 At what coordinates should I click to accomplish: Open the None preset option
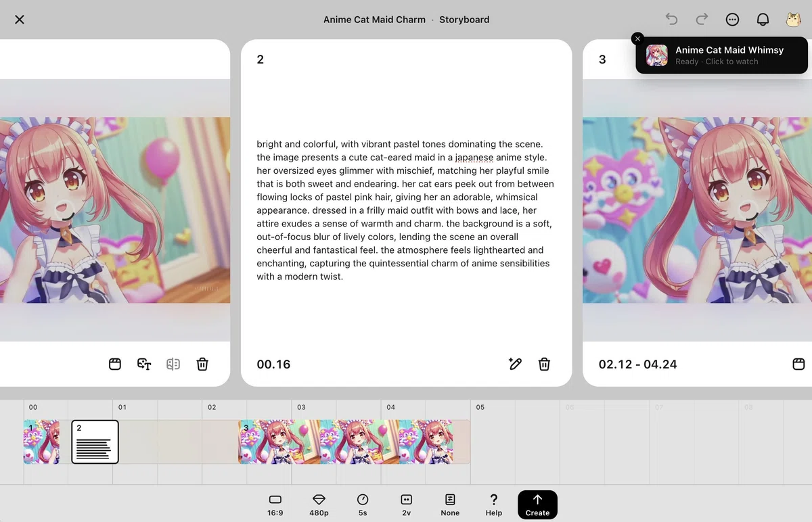[450, 505]
